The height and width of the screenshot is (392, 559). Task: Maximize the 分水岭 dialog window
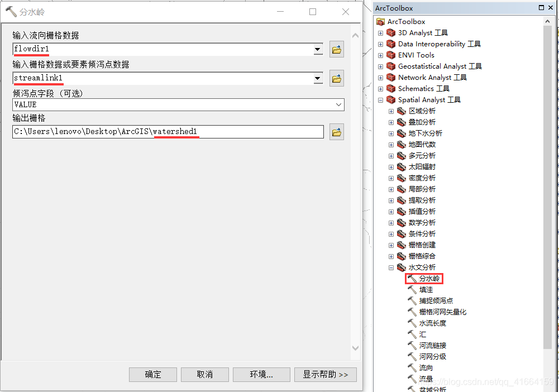[x=313, y=12]
